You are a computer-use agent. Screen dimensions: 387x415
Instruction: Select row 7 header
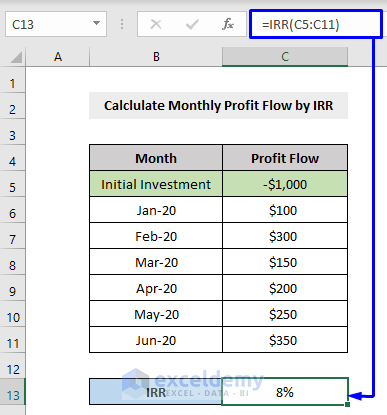[x=12, y=236]
